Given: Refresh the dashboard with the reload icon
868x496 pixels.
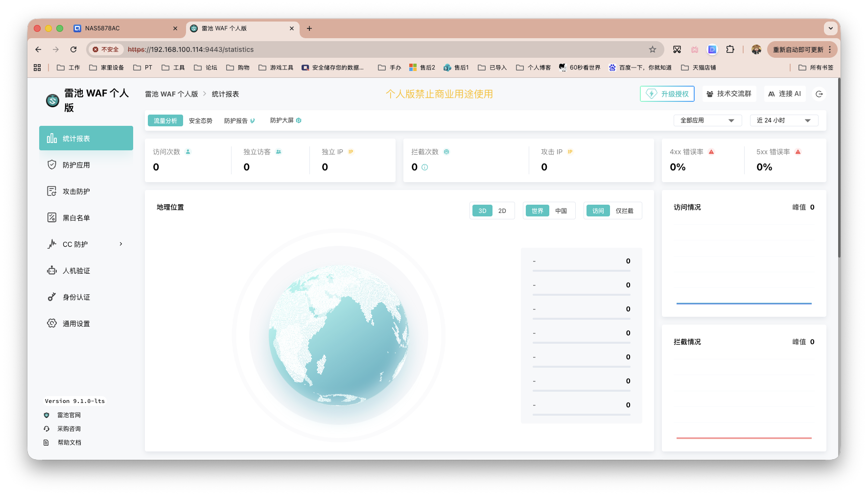Looking at the screenshot, I should 819,94.
